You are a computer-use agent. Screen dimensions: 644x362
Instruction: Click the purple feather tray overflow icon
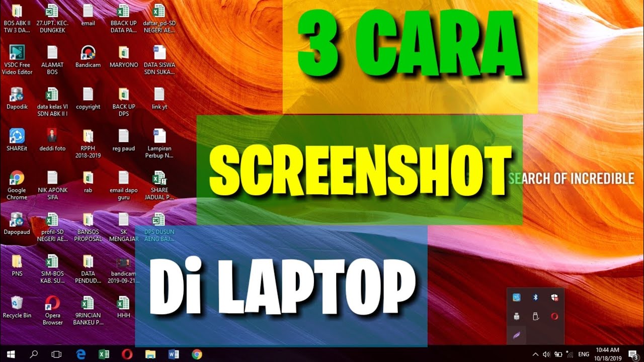tap(517, 335)
